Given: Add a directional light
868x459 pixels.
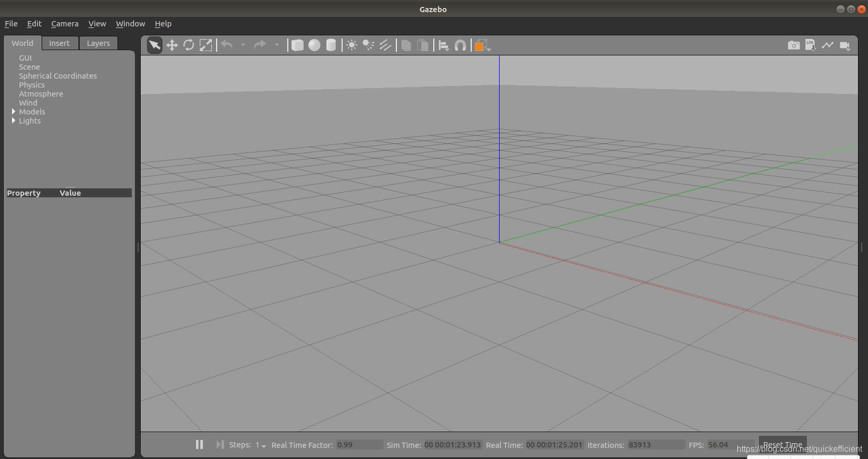Looking at the screenshot, I should click(385, 45).
